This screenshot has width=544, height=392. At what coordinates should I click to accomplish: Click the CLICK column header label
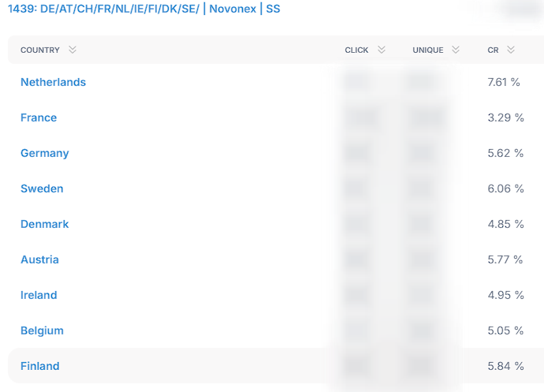pyautogui.click(x=356, y=50)
